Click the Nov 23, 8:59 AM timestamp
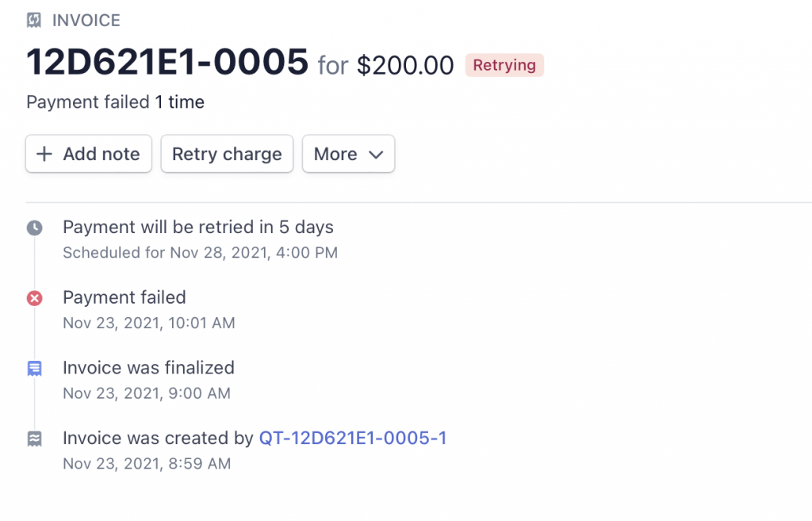The height and width of the screenshot is (521, 812). (147, 464)
